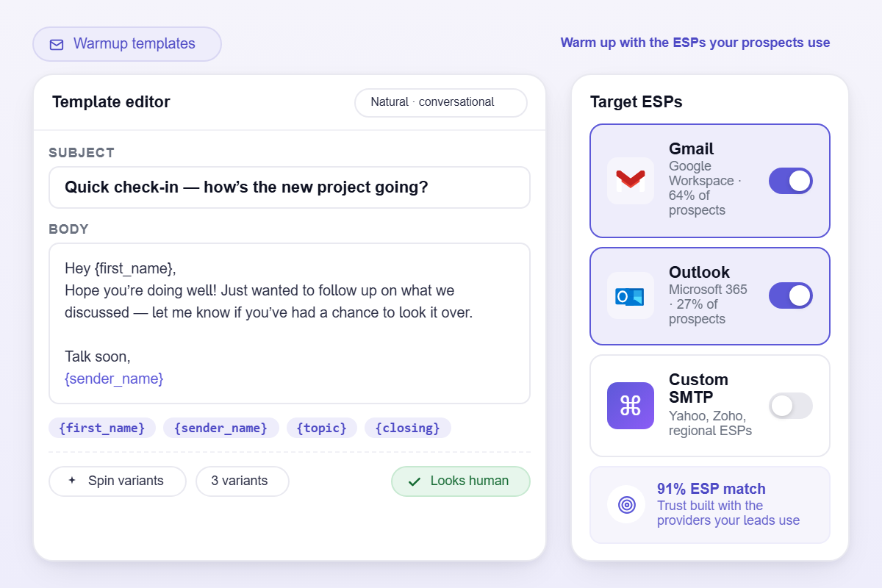Insert the {closing} variable chip

[408, 428]
